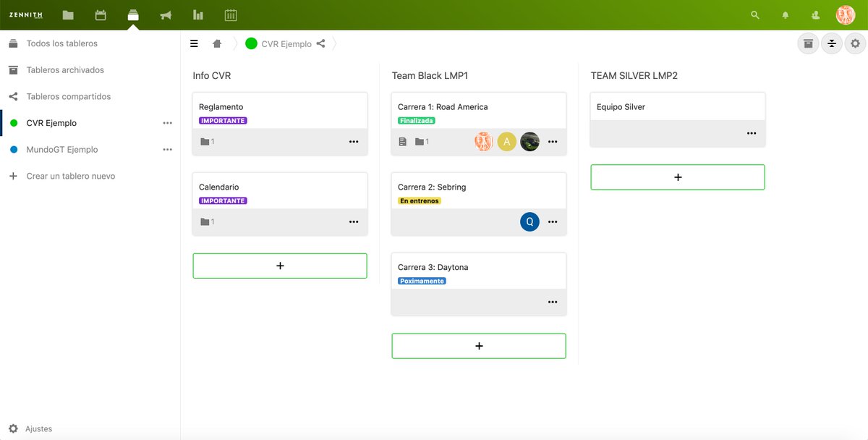This screenshot has width=868, height=440.
Task: Click the TEAM SILVER LMP2 list title
Action: click(634, 75)
